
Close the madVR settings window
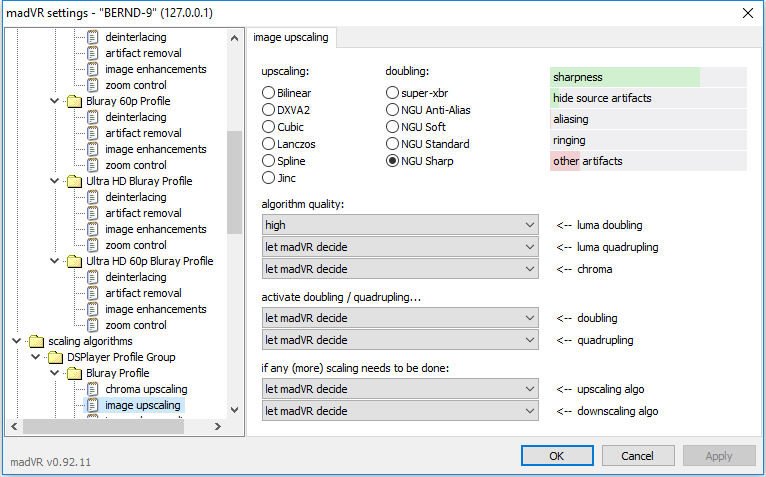coord(748,13)
